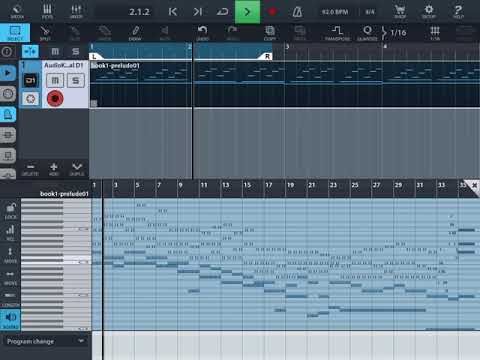Open the Media browser
The width and height of the screenshot is (480, 360).
pyautogui.click(x=17, y=12)
